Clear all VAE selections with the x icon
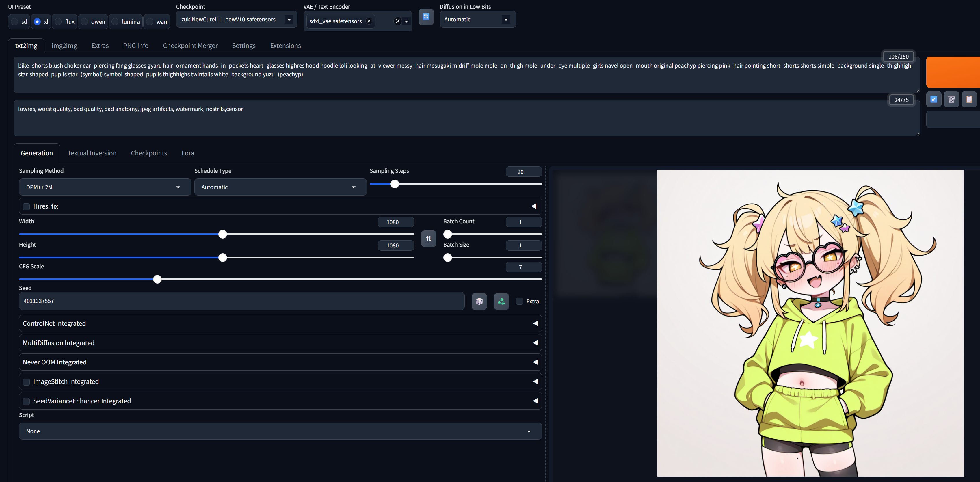This screenshot has height=482, width=980. (x=397, y=21)
